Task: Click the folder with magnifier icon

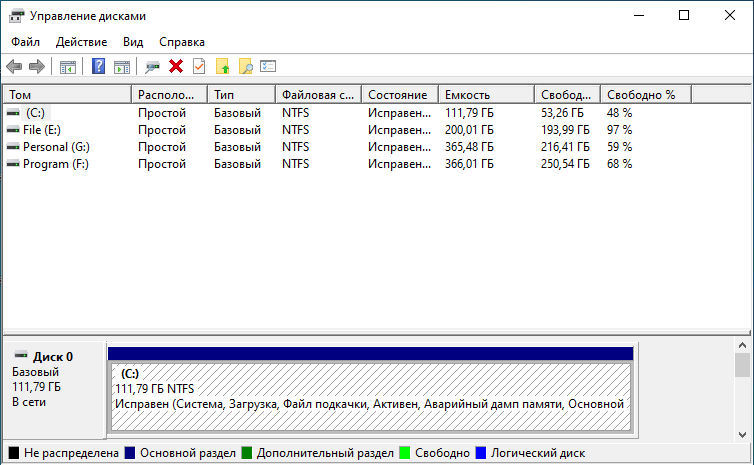Action: [x=246, y=66]
